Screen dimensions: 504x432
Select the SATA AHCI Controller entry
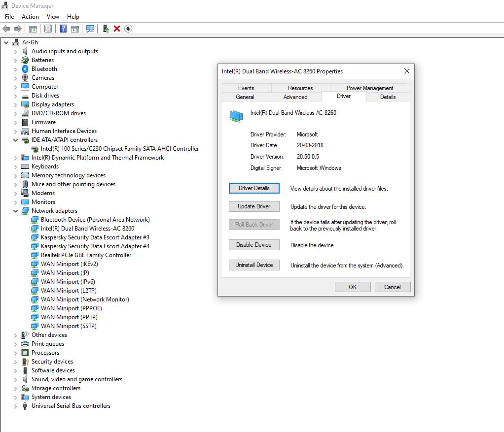point(120,149)
